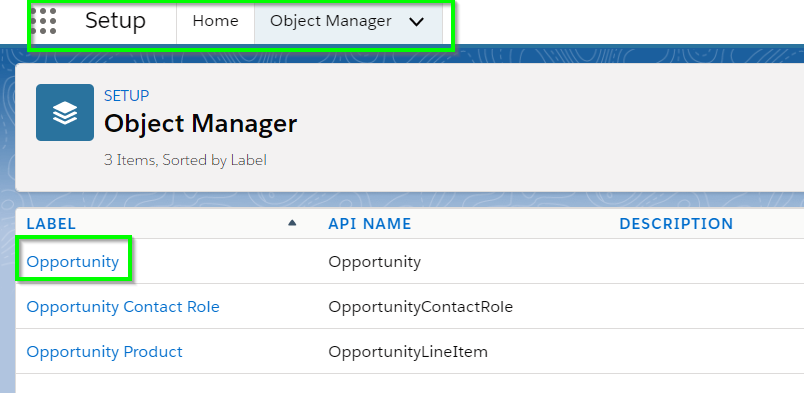This screenshot has width=804, height=393.
Task: Sort by the LABEL column header
Action: (x=51, y=224)
